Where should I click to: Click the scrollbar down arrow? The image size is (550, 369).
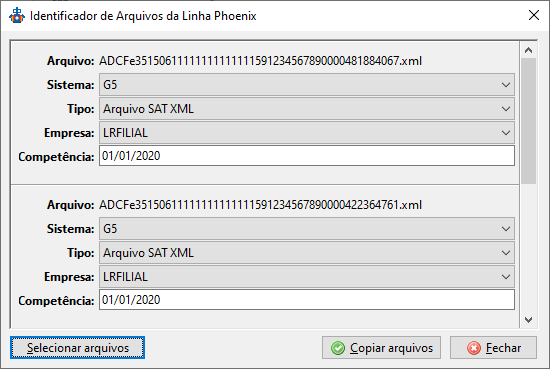528,320
